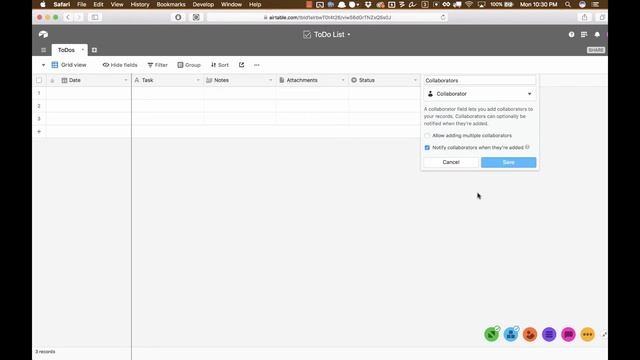Expand the Date column dropdown arrow
Screen dimensions: 640x360
click(x=125, y=80)
